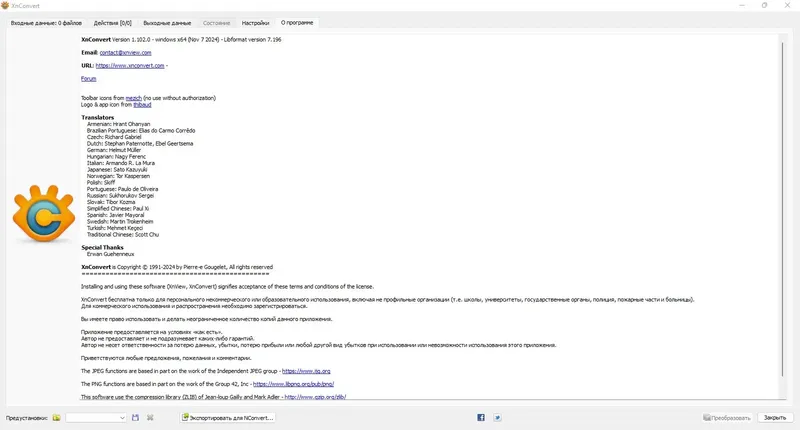
Task: Open the Настройки tab
Action: [x=255, y=23]
